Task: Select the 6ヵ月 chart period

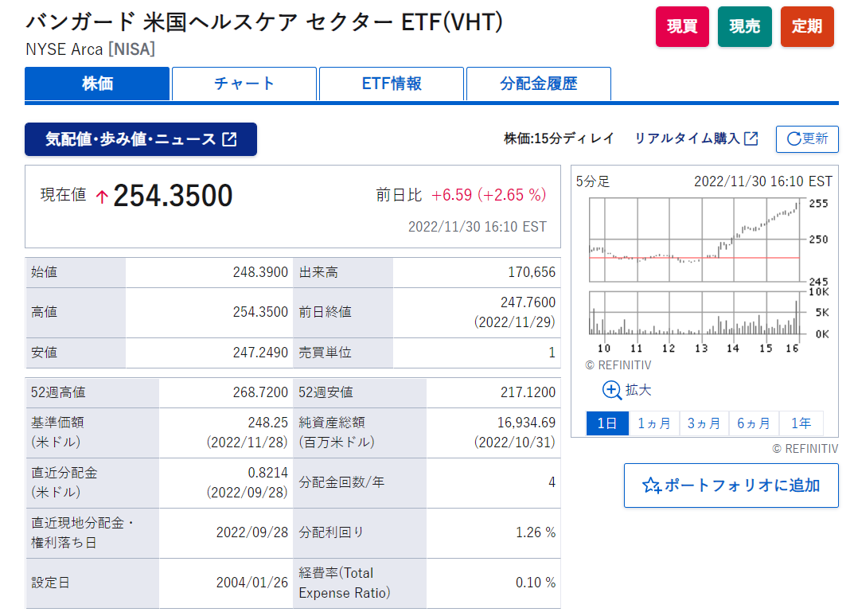Action: click(x=753, y=423)
